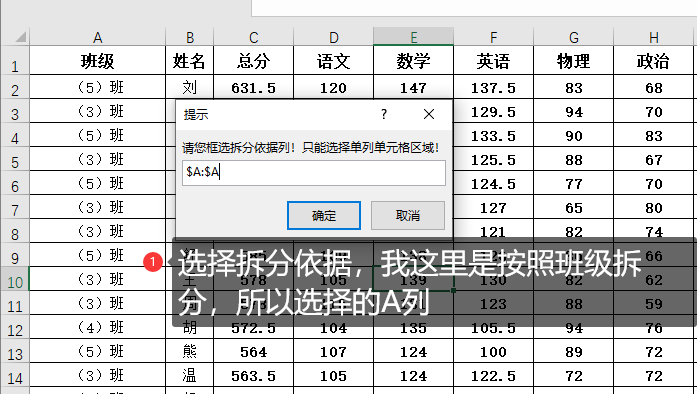Select row 1 header
697x394 pixels.
click(x=15, y=61)
